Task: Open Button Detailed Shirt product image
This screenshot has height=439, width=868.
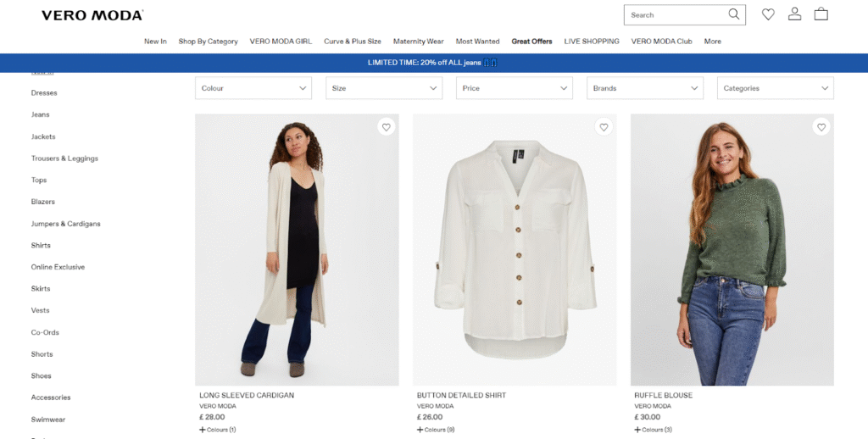Action: [x=515, y=250]
